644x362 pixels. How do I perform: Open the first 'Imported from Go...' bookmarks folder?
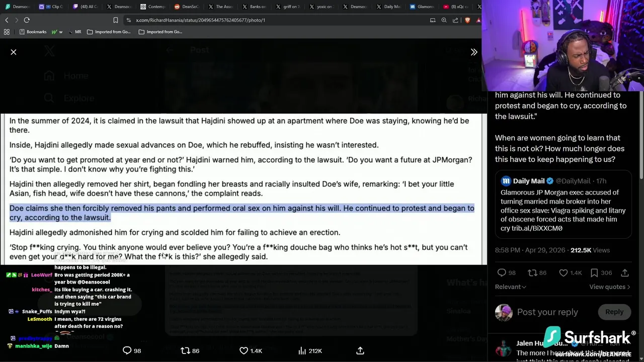tap(109, 32)
